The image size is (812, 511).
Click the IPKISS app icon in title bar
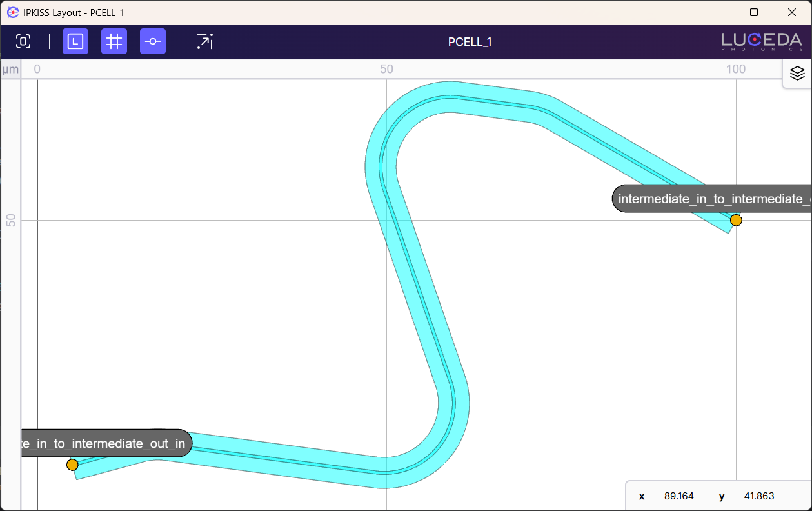tap(12, 12)
